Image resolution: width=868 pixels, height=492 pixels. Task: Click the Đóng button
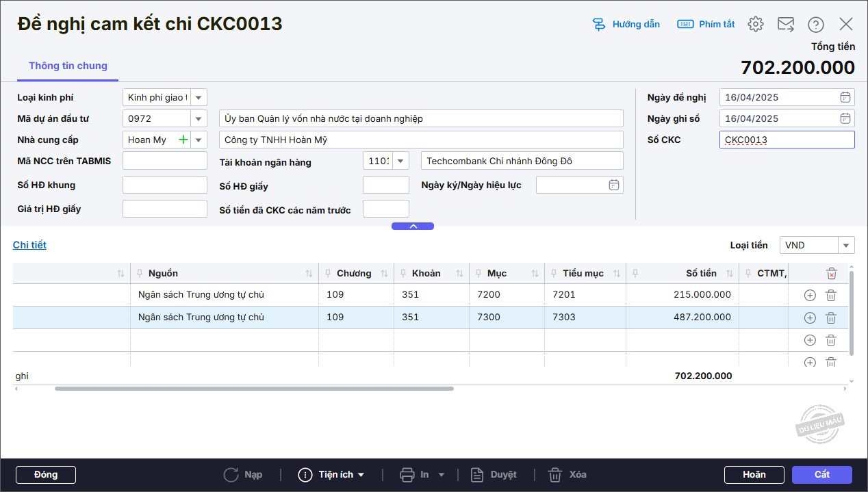[46, 474]
